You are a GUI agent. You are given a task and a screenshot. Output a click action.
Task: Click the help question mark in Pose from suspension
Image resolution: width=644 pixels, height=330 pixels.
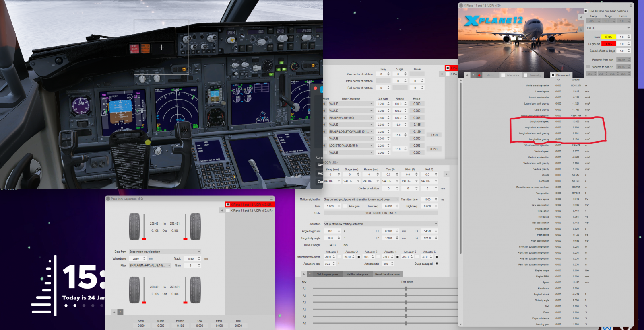click(120, 312)
